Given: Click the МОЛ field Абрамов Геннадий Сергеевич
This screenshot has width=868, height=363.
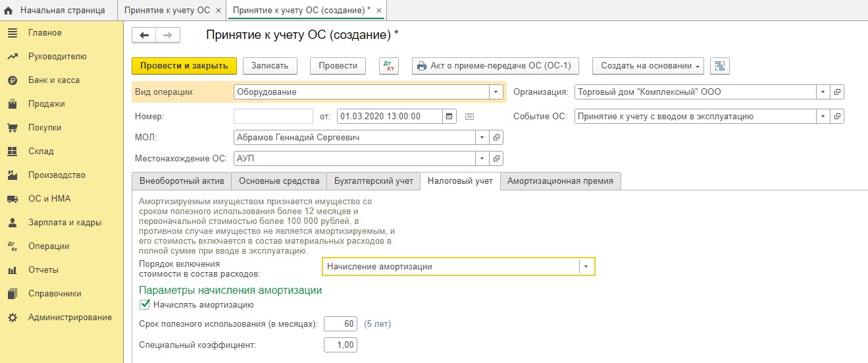Looking at the screenshot, I should (354, 138).
